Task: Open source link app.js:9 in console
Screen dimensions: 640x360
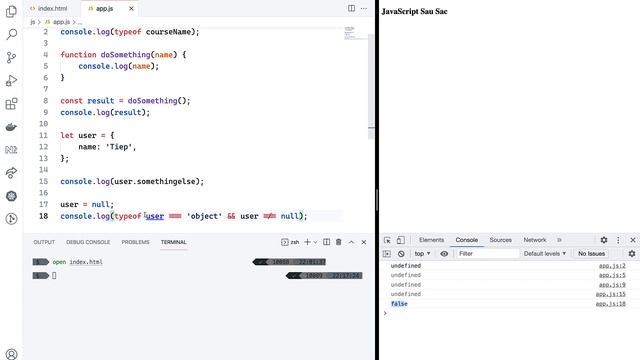Action: coord(612,284)
